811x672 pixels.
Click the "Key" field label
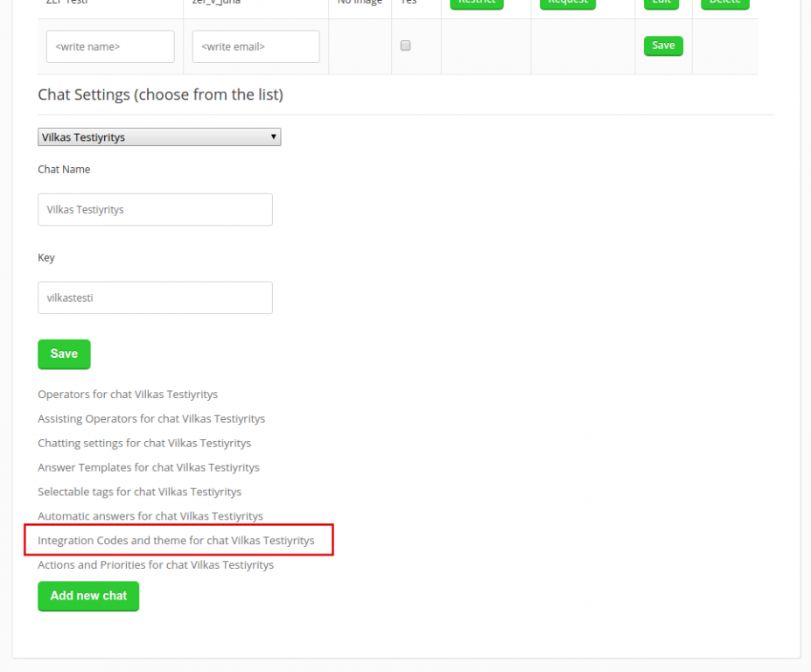pos(46,257)
